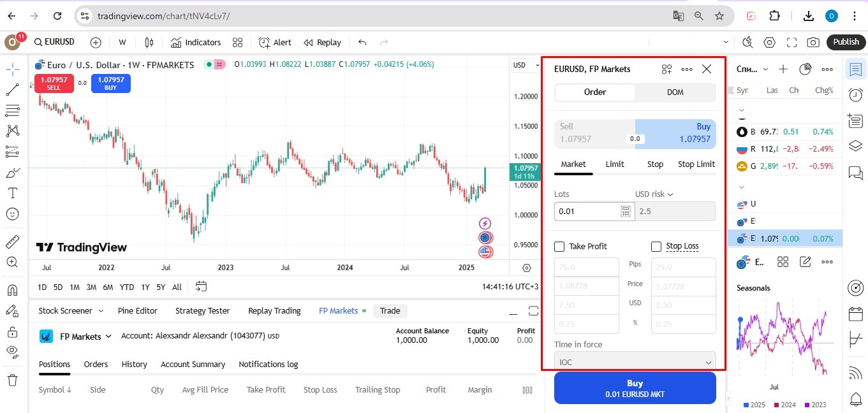Start bar Replay mode
The image size is (868, 413).
(322, 42)
